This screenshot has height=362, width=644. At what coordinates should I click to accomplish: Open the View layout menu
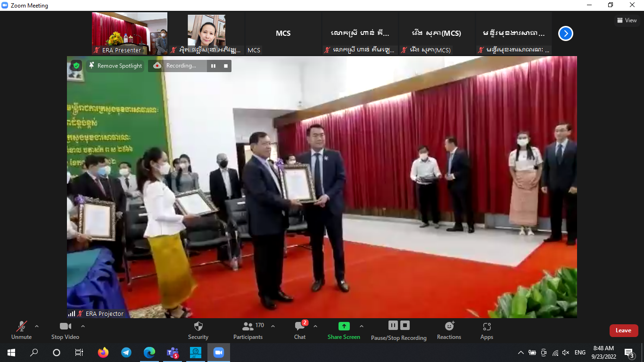(627, 20)
